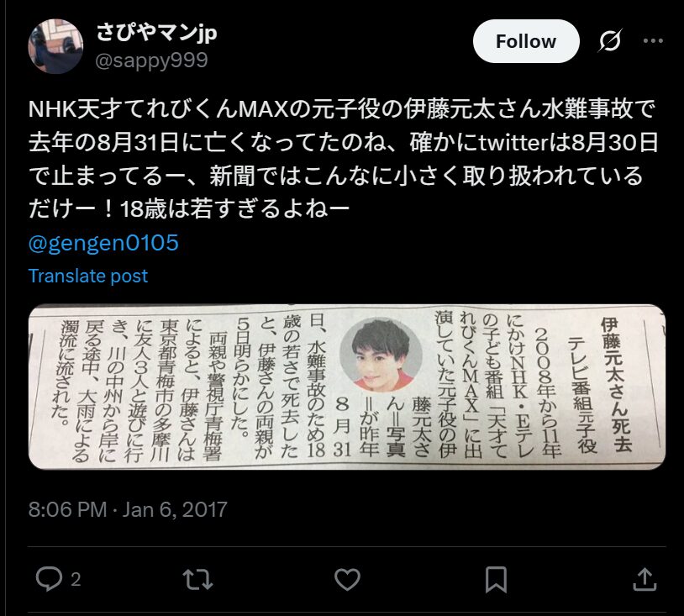This screenshot has height=616, width=684.
Task: Click the reply count number 2
Action: [x=76, y=580]
